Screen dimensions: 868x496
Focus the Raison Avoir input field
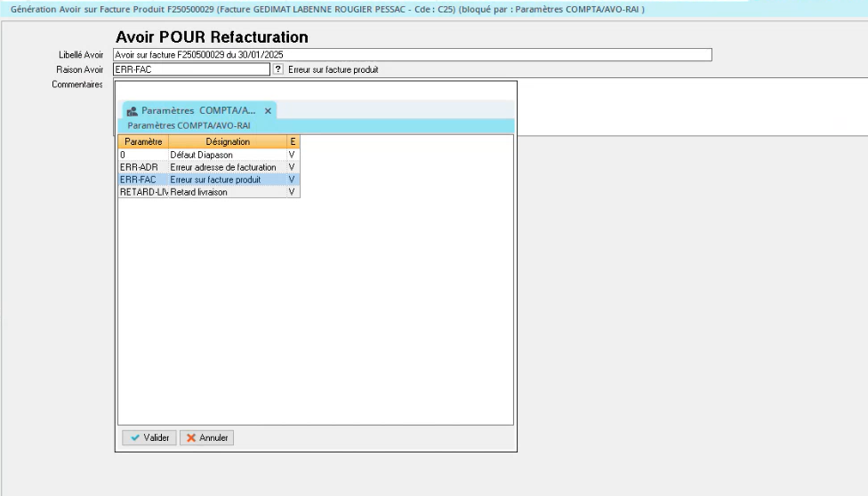191,69
